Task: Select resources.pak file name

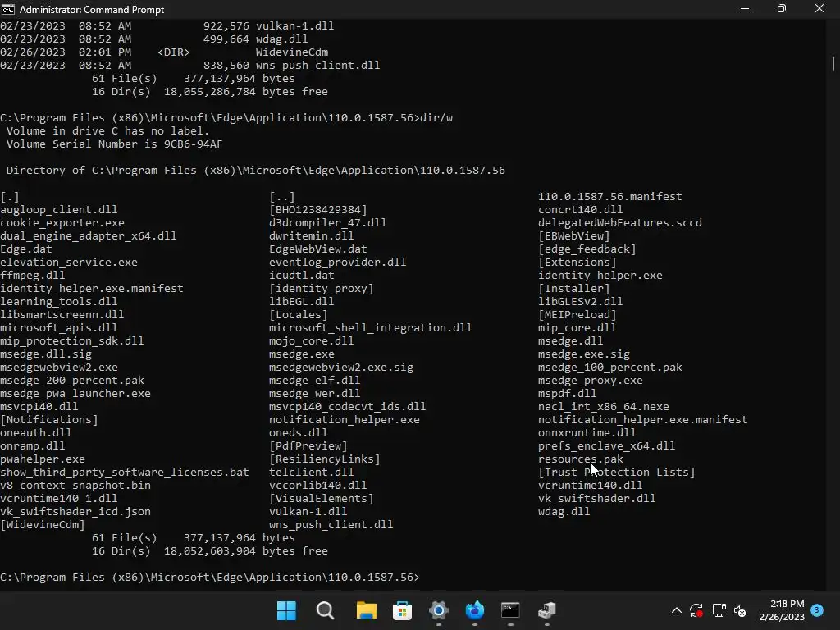Action: 581,459
